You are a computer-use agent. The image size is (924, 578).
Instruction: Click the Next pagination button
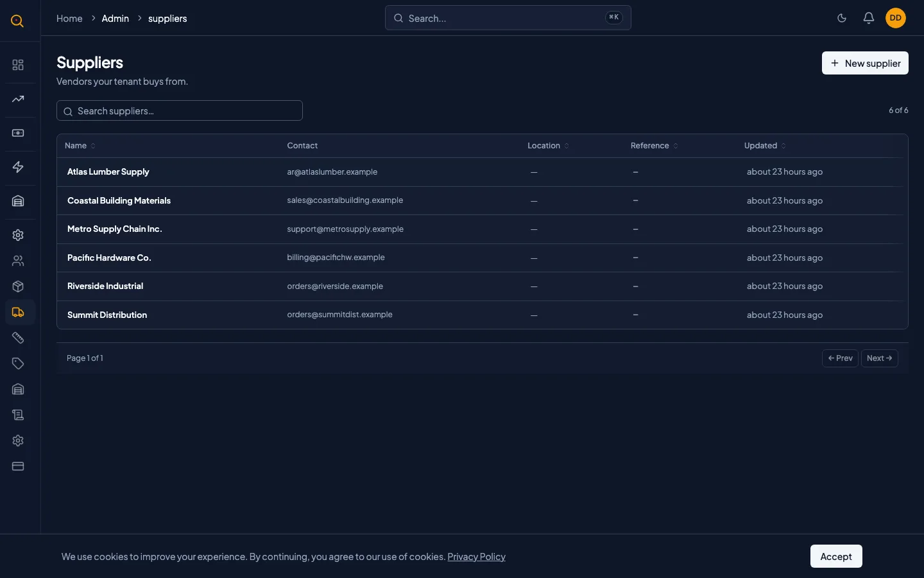(879, 358)
